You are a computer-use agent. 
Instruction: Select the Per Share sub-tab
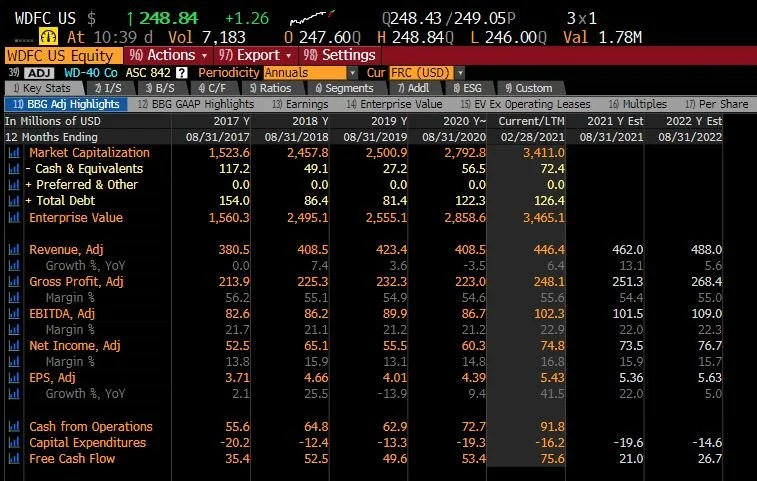pyautogui.click(x=717, y=104)
